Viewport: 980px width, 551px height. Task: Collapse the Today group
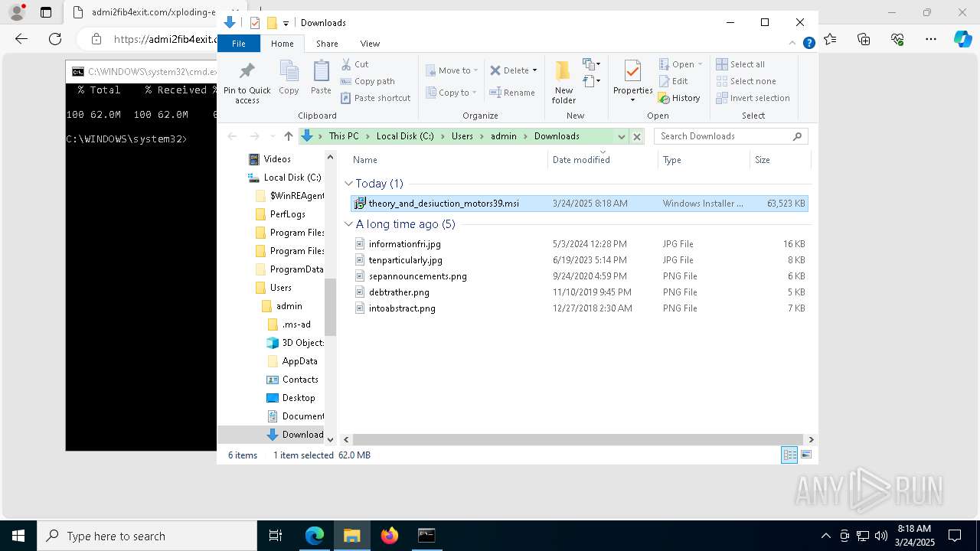click(x=349, y=184)
